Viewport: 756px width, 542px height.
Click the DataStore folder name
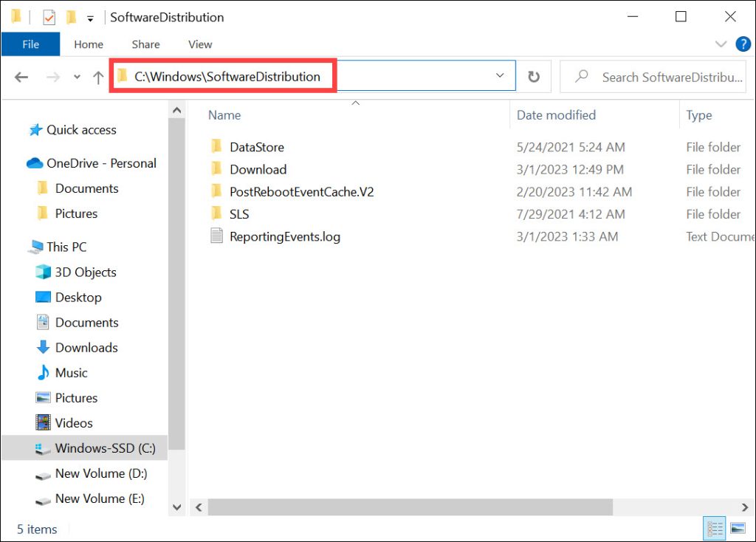[x=257, y=147]
